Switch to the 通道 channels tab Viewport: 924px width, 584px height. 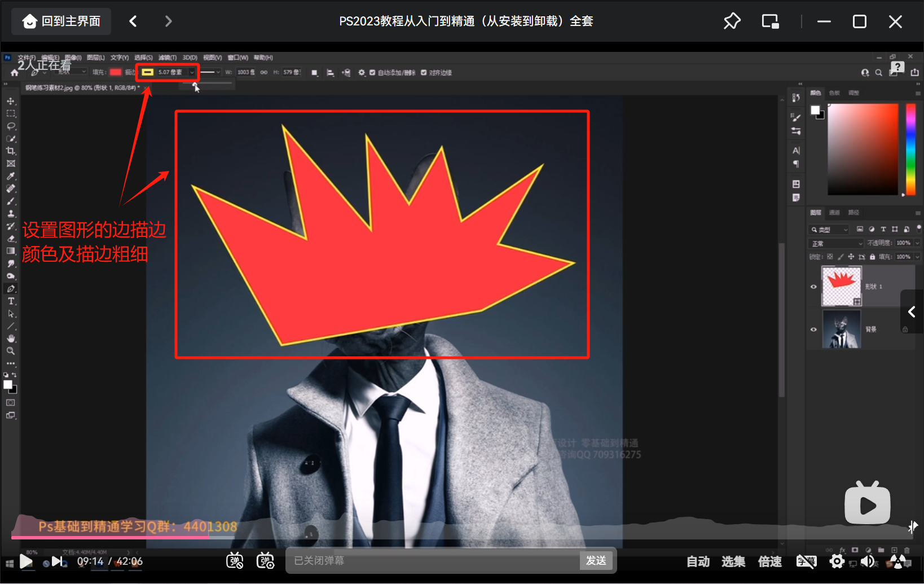(834, 212)
